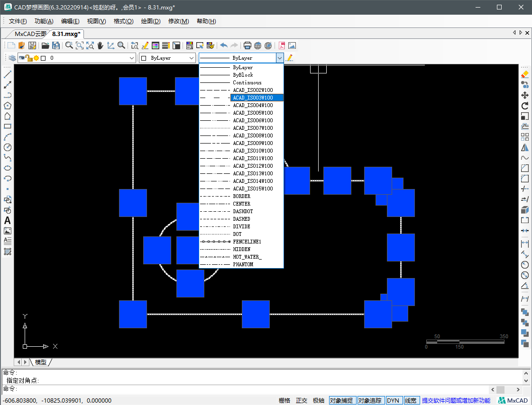Select the Text (A) tool
Image resolution: width=532 pixels, height=405 pixels.
pyautogui.click(x=8, y=221)
